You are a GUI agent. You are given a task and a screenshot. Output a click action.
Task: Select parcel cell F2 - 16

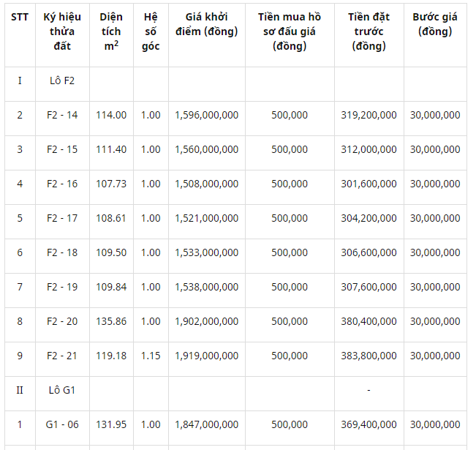pos(62,184)
